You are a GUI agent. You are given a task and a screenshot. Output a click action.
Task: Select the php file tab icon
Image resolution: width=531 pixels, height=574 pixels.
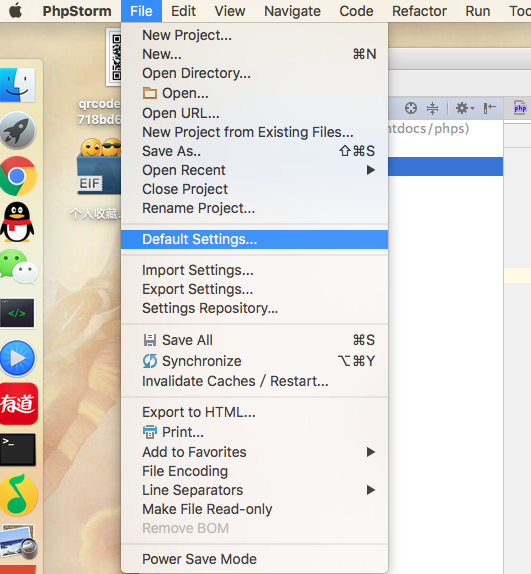520,108
